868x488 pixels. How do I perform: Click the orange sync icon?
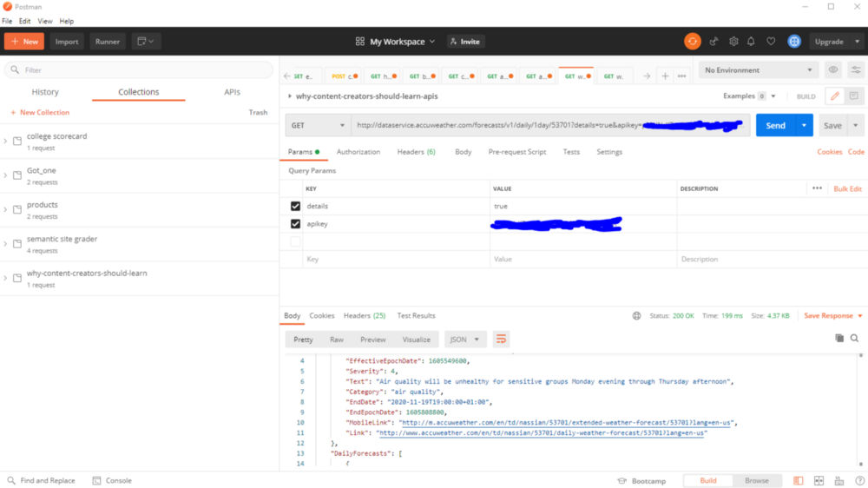pos(692,42)
